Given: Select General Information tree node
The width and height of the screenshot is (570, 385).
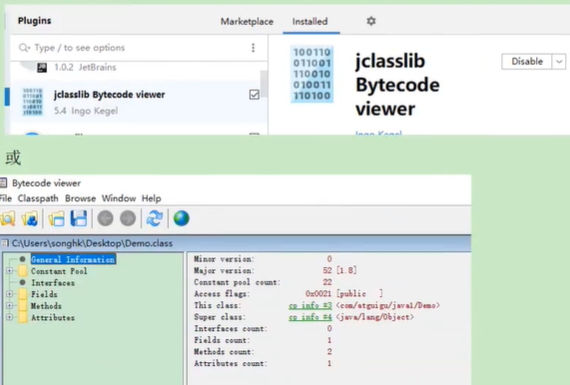Looking at the screenshot, I should point(73,259).
